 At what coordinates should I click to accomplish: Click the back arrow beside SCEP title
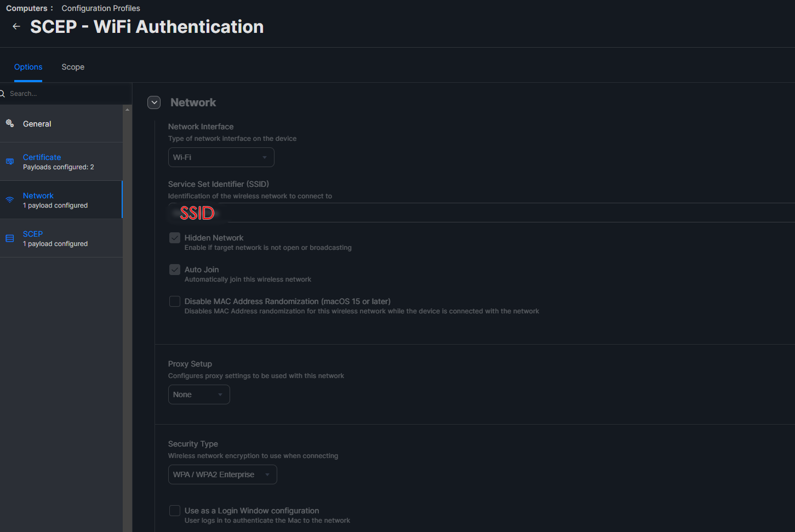pos(16,26)
